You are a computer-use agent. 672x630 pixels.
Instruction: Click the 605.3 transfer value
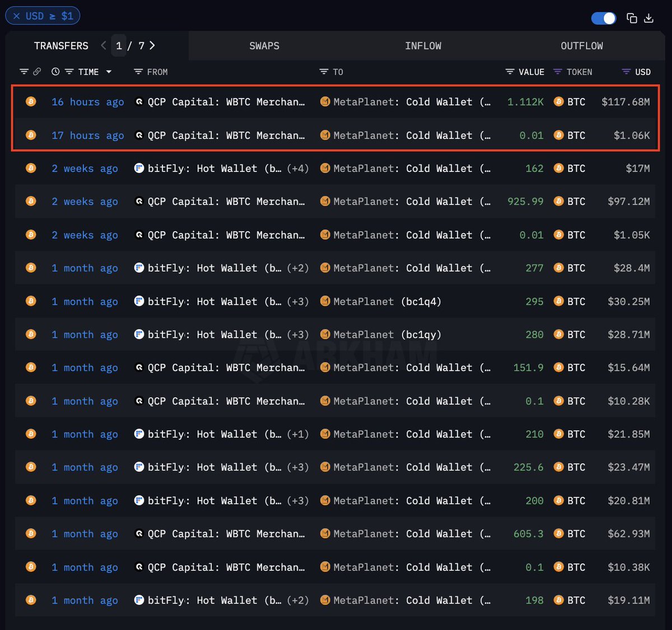pos(528,534)
